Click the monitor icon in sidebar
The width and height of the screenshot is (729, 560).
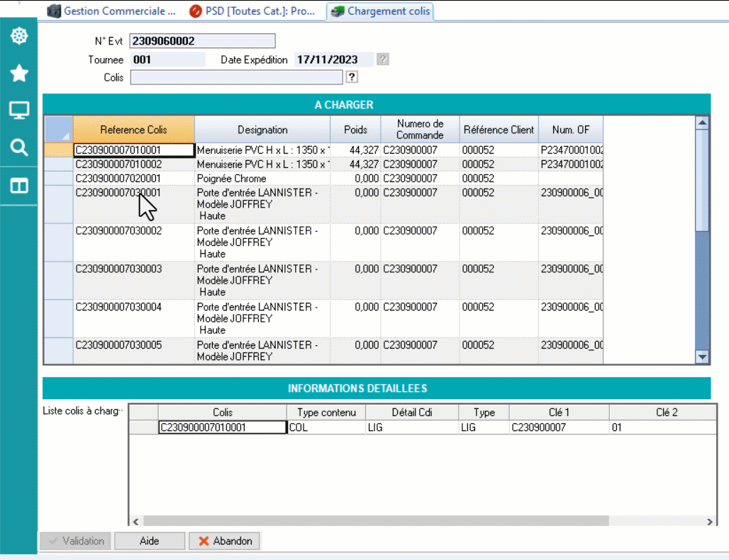[x=18, y=110]
